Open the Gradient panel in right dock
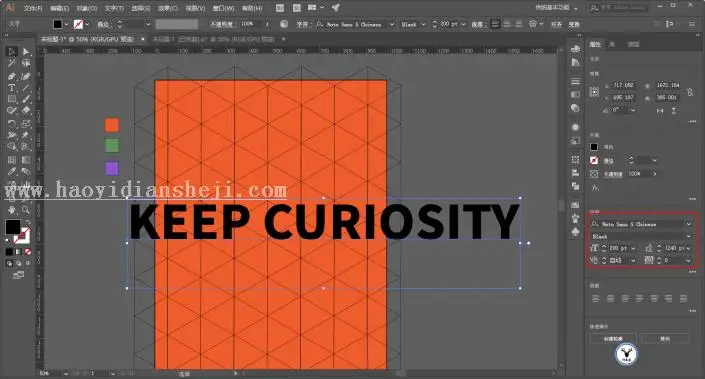705x379 pixels. 576,94
